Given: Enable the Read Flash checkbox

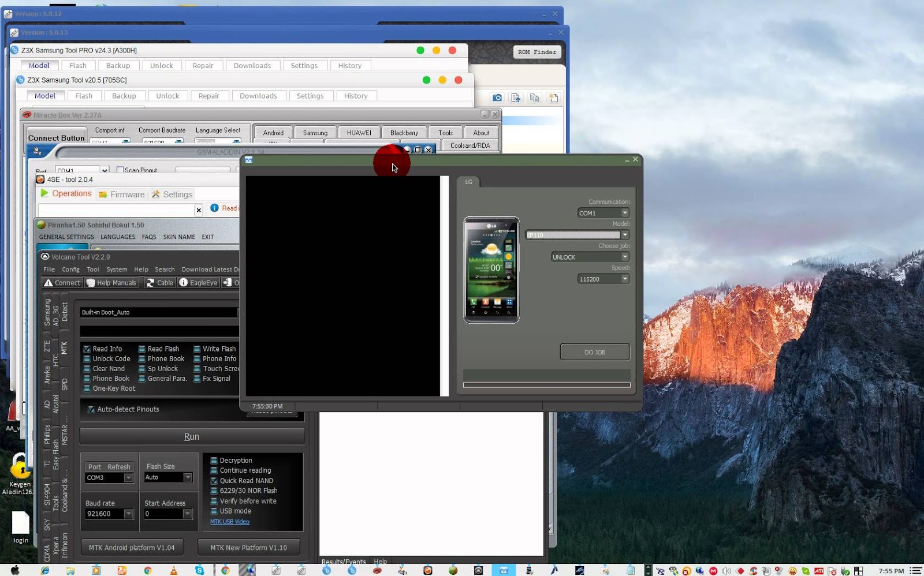Looking at the screenshot, I should [141, 349].
